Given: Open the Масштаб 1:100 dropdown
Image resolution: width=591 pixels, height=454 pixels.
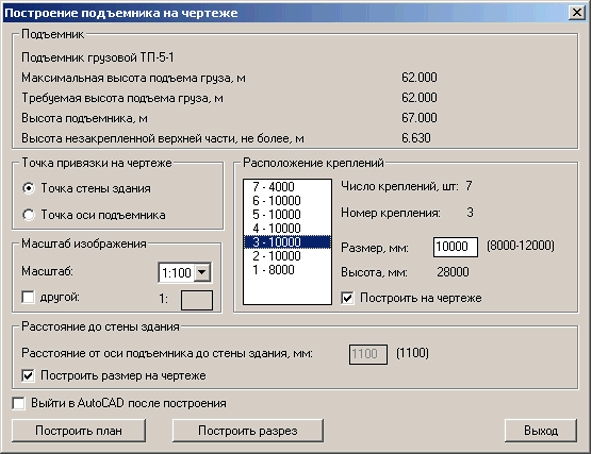Looking at the screenshot, I should point(202,272).
